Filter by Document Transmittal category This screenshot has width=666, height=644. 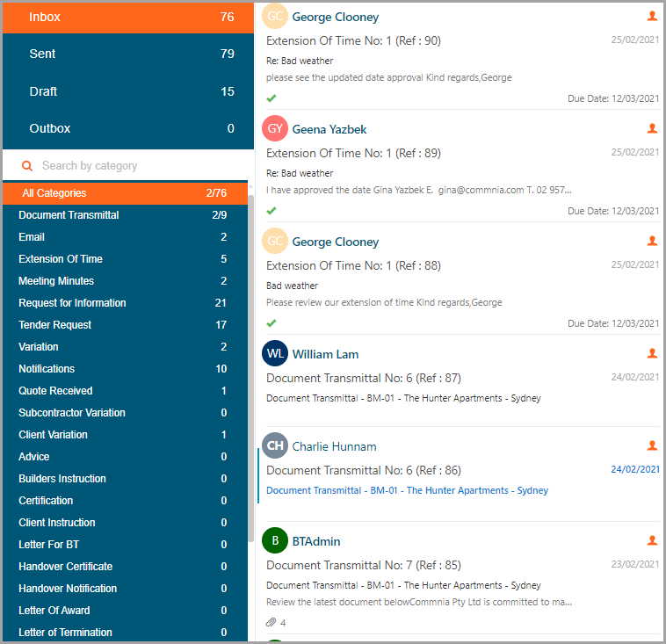[x=125, y=215]
